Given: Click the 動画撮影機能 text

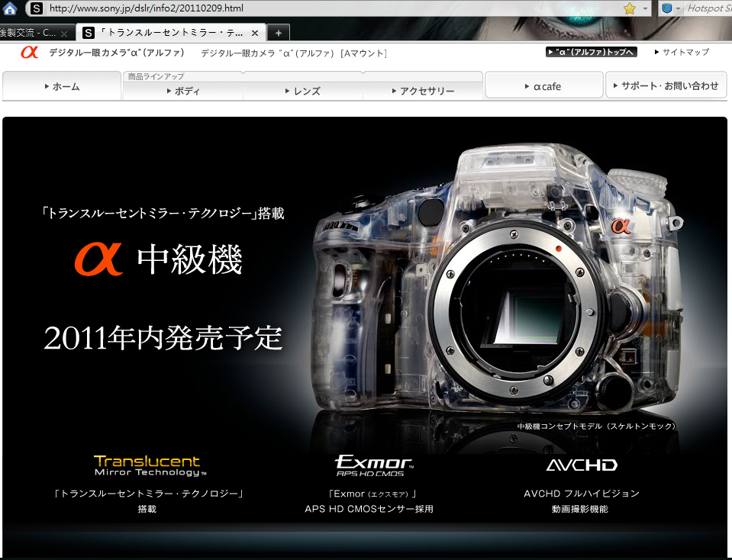Looking at the screenshot, I should [x=580, y=509].
